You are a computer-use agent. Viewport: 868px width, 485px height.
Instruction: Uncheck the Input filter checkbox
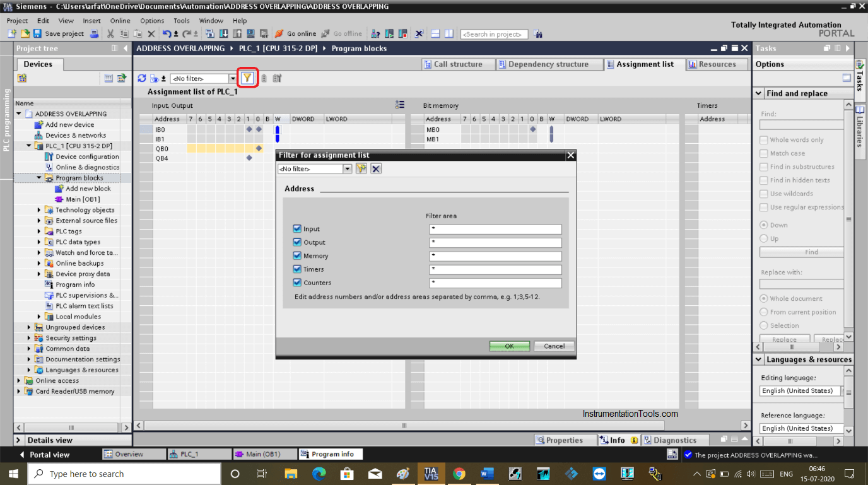pos(297,229)
